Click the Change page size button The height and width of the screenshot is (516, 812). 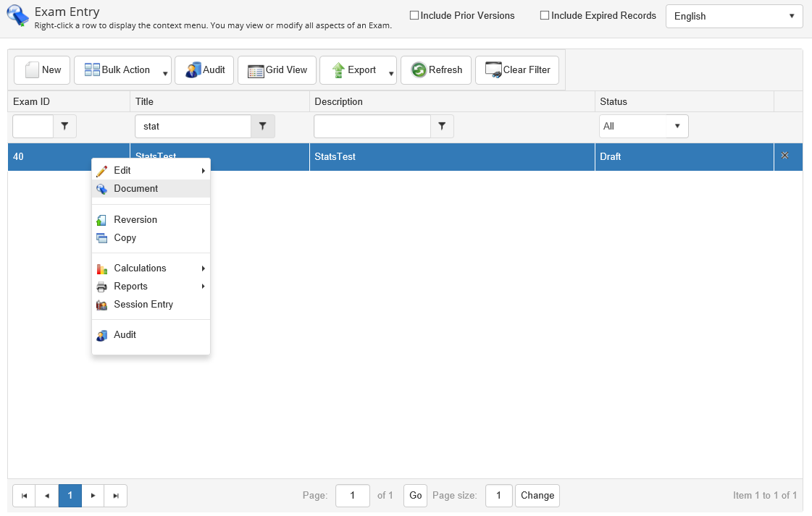(x=537, y=496)
